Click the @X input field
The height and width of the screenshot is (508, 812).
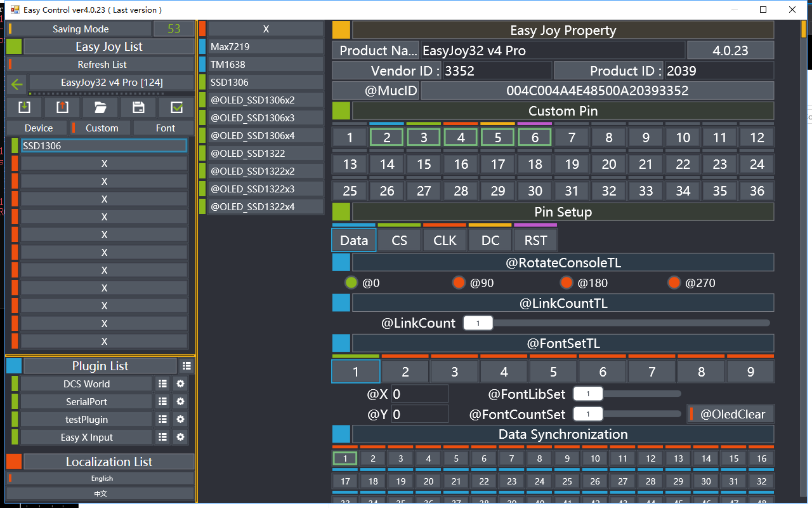coord(419,394)
